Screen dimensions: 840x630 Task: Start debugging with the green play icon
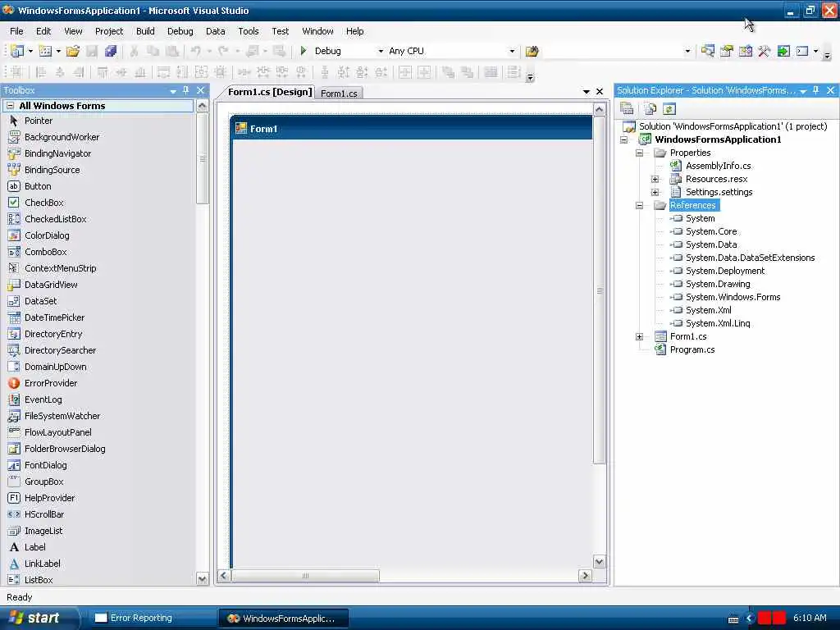[304, 51]
